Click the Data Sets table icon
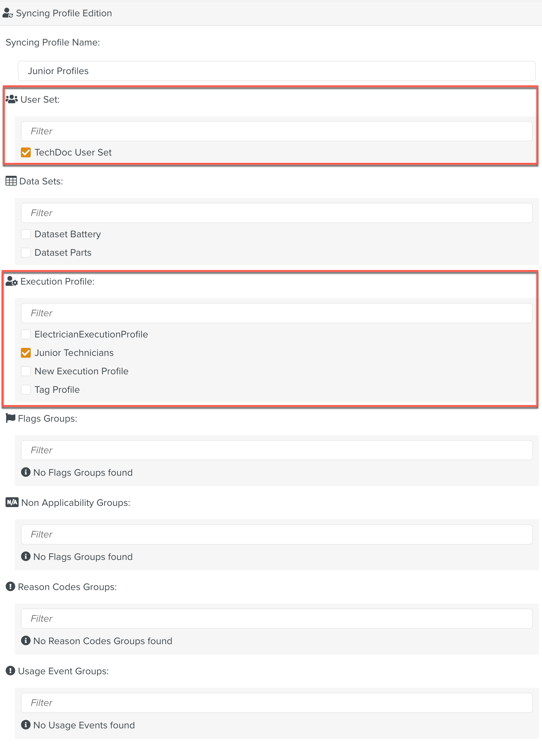This screenshot has width=542, height=756. pyautogui.click(x=11, y=181)
